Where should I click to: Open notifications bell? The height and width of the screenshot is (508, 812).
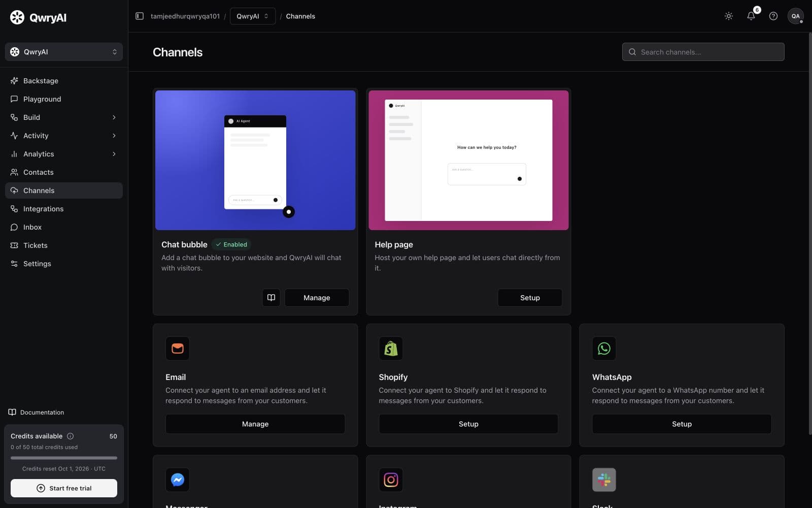click(751, 16)
